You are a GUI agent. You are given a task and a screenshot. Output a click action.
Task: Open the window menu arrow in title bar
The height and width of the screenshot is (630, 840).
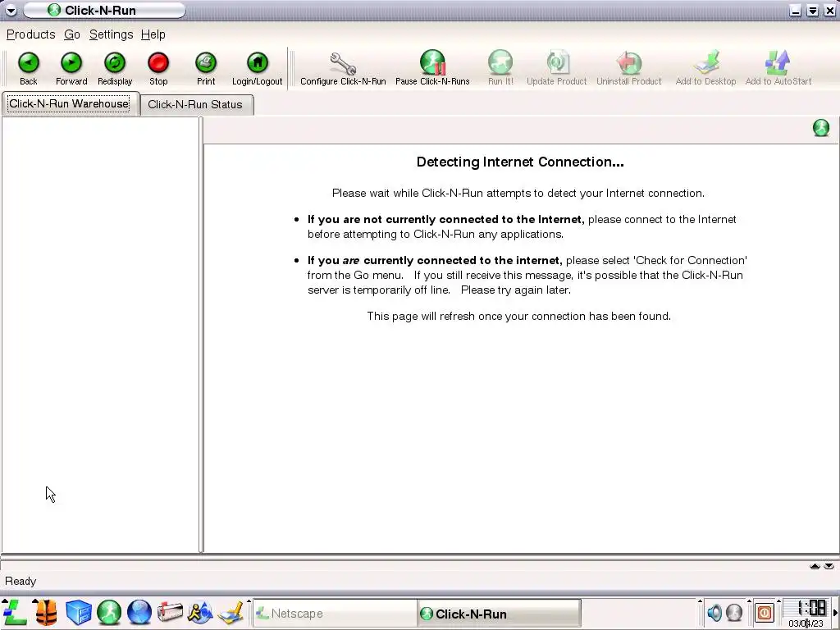[11, 10]
